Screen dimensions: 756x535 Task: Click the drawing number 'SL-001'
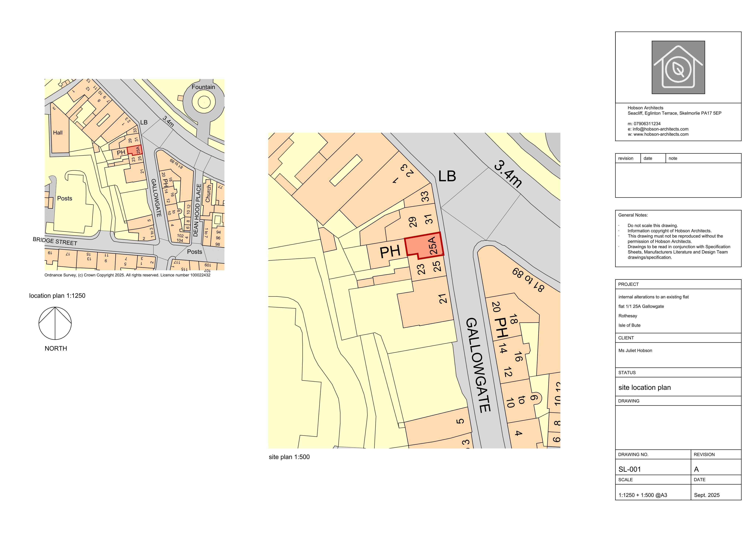coord(630,469)
